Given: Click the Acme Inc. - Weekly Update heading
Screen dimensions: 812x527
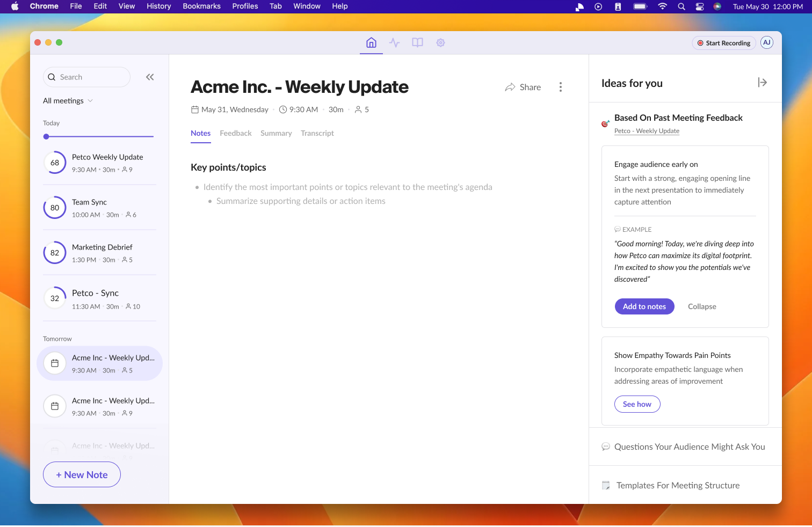Looking at the screenshot, I should pyautogui.click(x=300, y=87).
